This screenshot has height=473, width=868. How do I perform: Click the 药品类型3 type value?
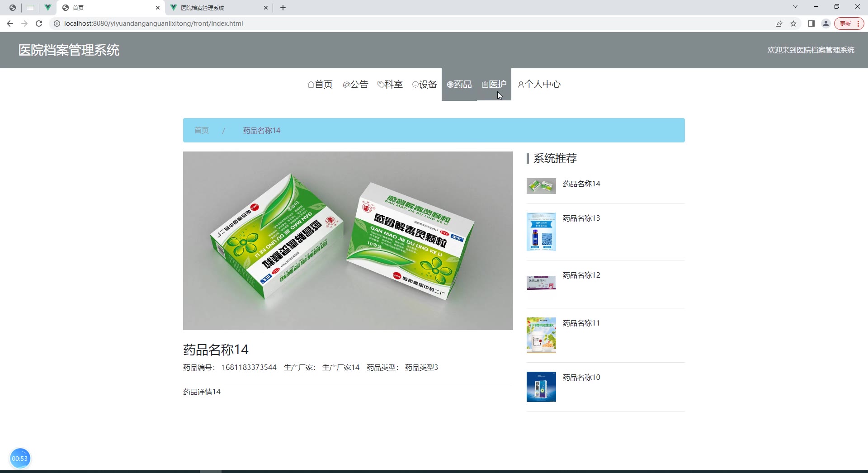click(x=421, y=367)
